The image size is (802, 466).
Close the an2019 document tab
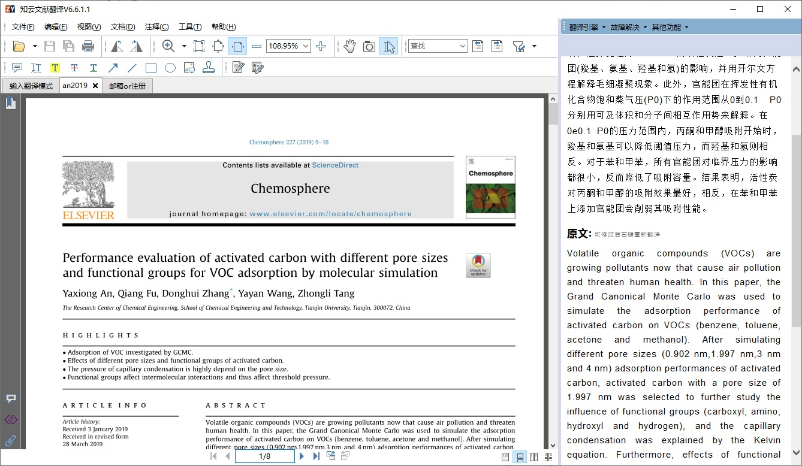point(96,86)
